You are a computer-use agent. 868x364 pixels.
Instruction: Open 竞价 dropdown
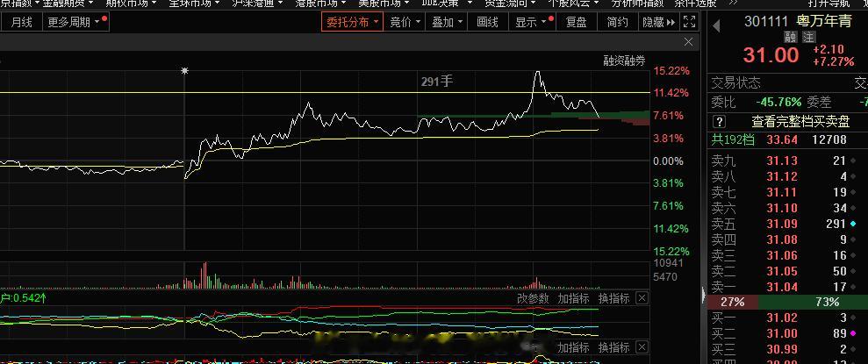click(405, 22)
